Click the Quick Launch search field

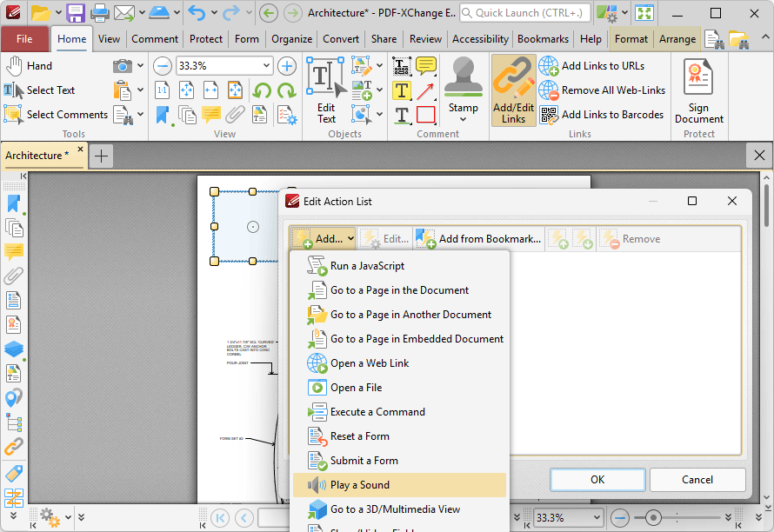coord(524,13)
